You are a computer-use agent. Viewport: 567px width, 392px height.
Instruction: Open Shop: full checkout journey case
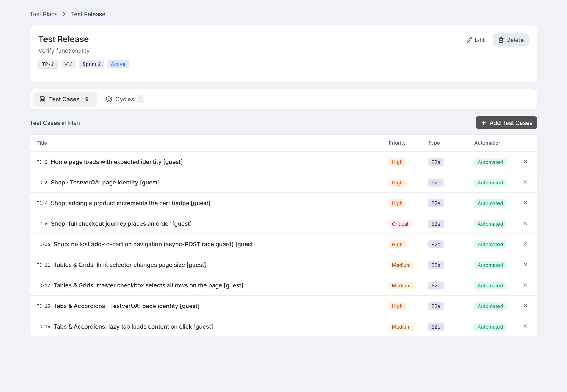(121, 224)
